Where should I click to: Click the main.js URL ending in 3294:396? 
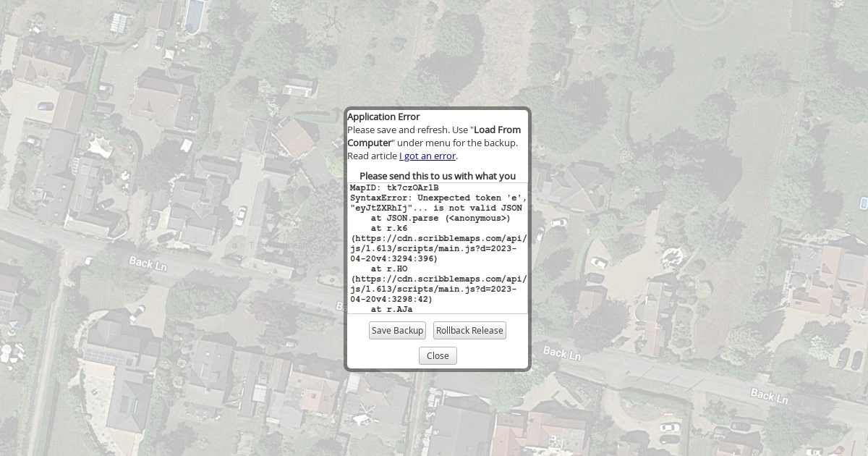pos(438,248)
